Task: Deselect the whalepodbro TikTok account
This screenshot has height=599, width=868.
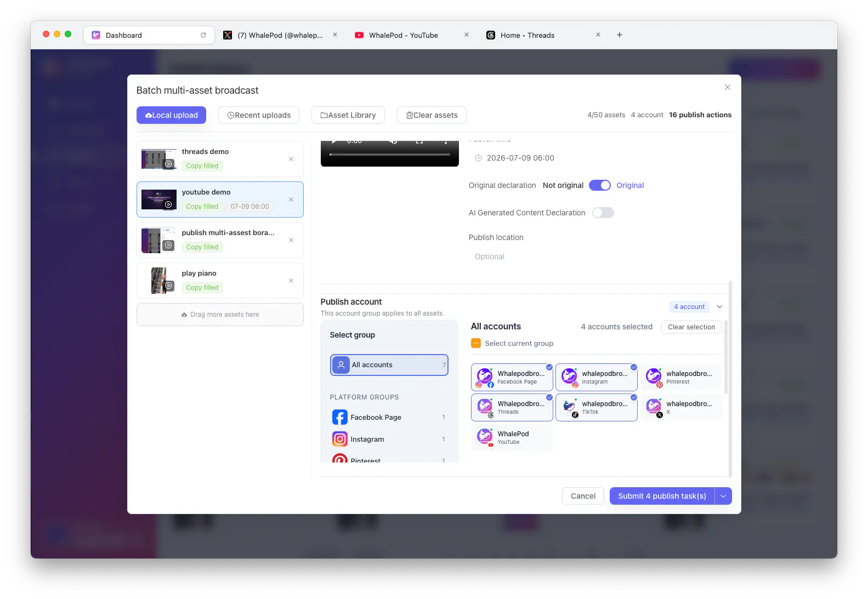Action: 597,407
